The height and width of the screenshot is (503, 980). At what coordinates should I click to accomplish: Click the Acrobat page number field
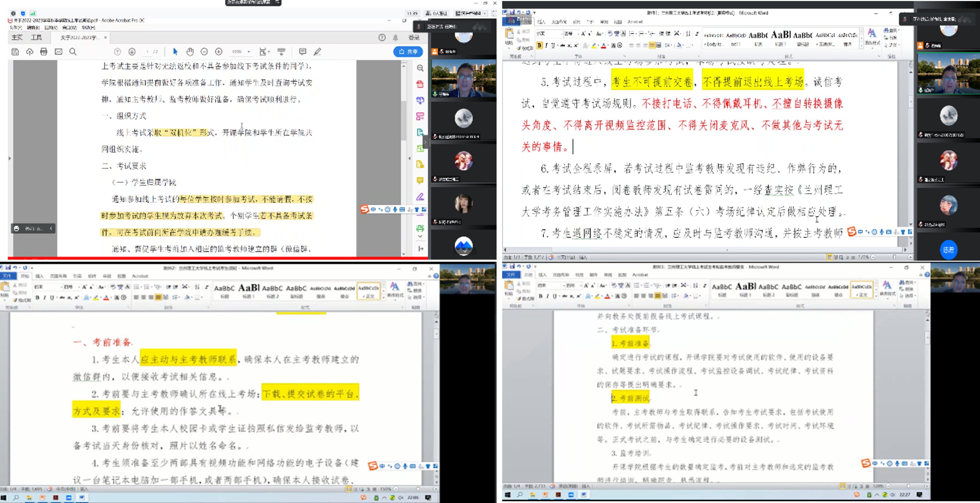point(148,52)
